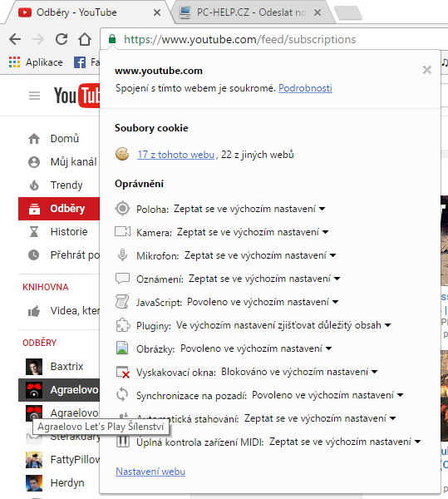Open the Baxtrix channel subscription
This screenshot has height=499, width=448.
tap(59, 367)
